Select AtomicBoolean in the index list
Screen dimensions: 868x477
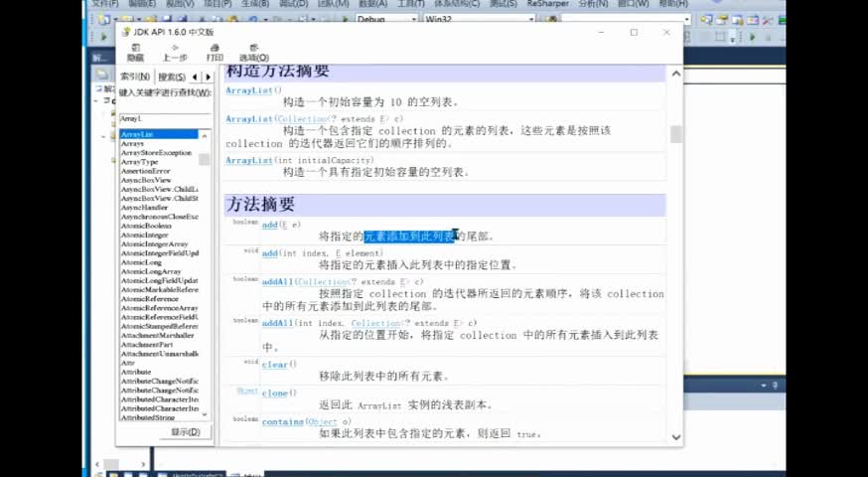(146, 226)
